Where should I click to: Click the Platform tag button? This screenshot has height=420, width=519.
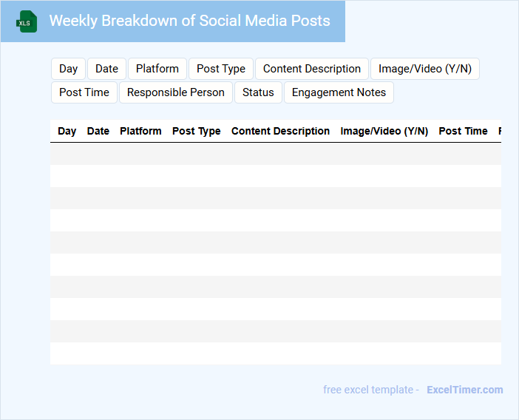pyautogui.click(x=157, y=69)
